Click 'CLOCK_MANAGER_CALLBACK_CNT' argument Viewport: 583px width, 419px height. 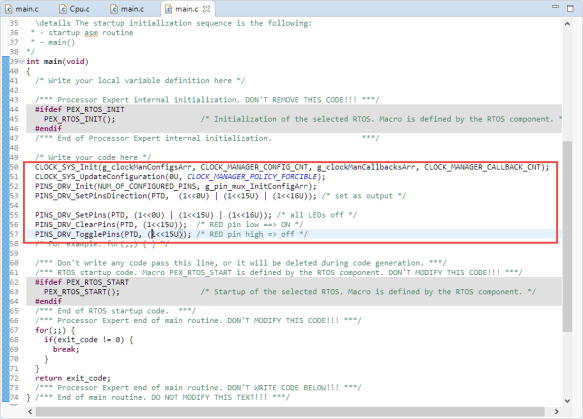(482, 167)
